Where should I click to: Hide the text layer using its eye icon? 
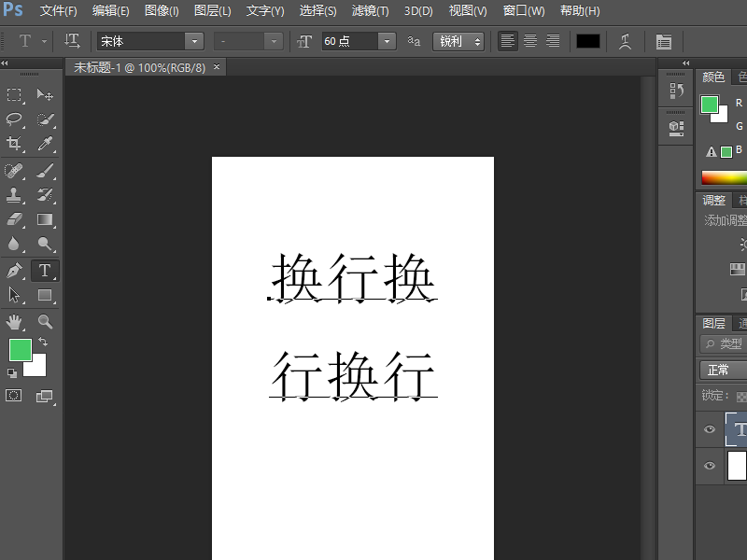click(710, 429)
